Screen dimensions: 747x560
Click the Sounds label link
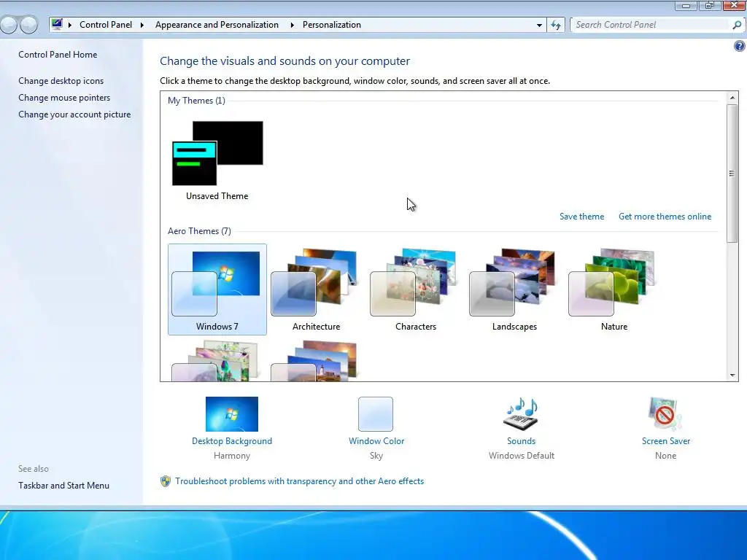(521, 441)
